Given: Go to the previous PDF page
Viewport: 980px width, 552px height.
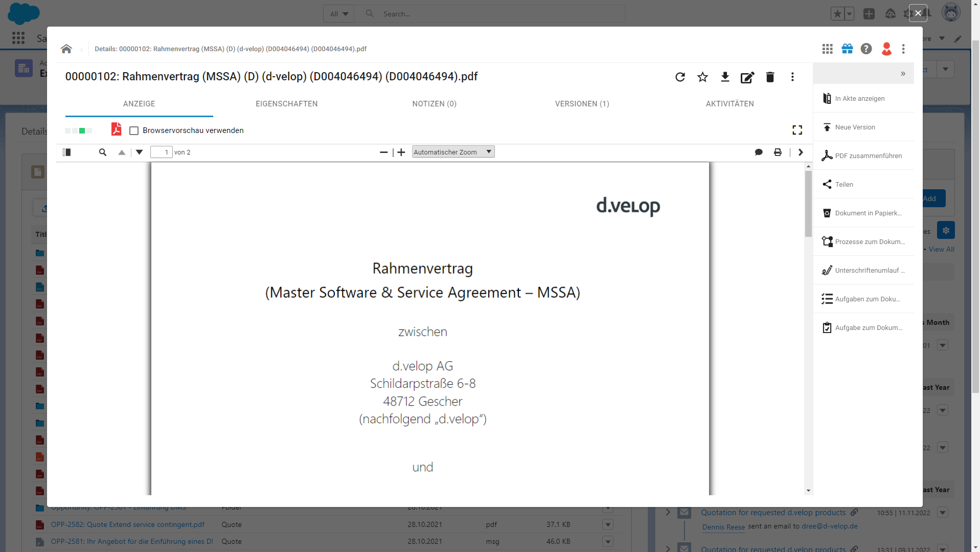Looking at the screenshot, I should tap(122, 152).
